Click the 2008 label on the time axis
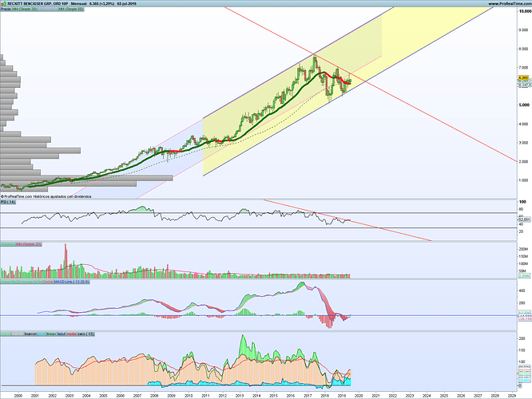This screenshot has width=532, height=399. click(x=154, y=396)
